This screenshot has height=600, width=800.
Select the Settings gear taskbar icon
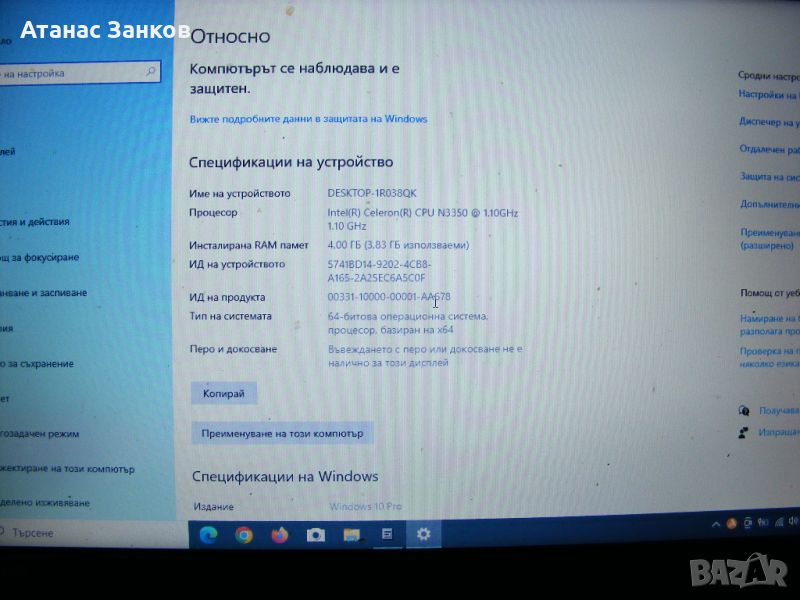coord(423,534)
